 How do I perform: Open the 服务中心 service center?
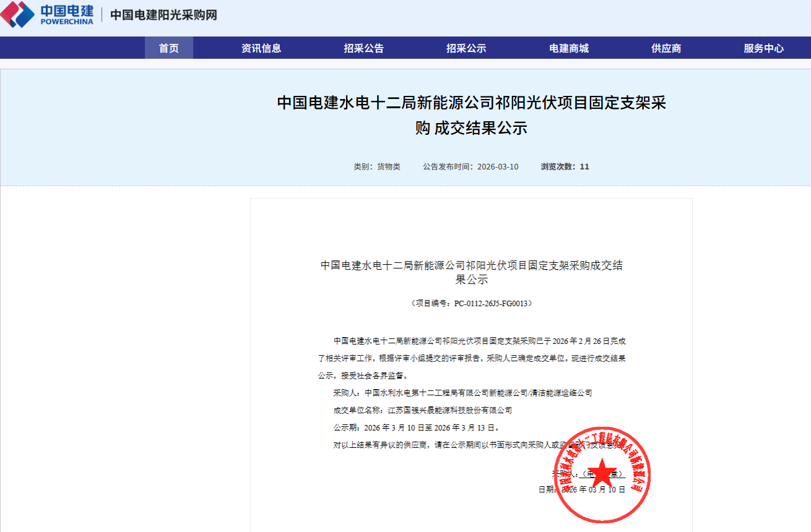(x=763, y=48)
